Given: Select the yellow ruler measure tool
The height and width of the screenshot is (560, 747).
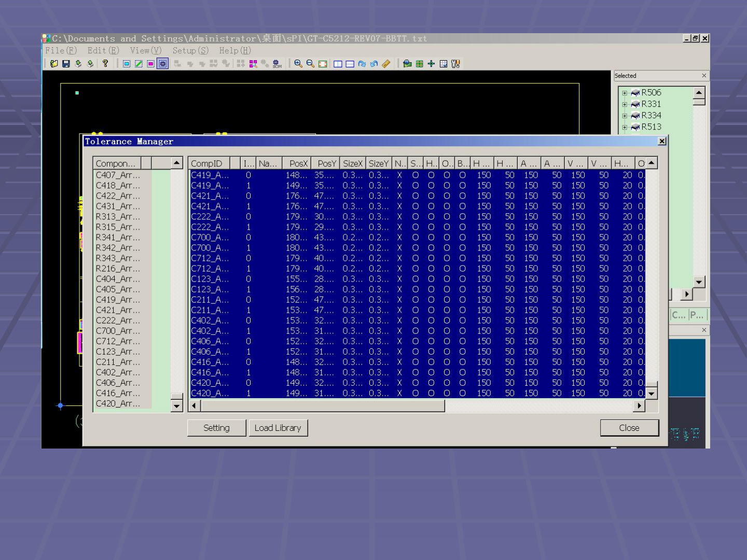Looking at the screenshot, I should coord(386,64).
